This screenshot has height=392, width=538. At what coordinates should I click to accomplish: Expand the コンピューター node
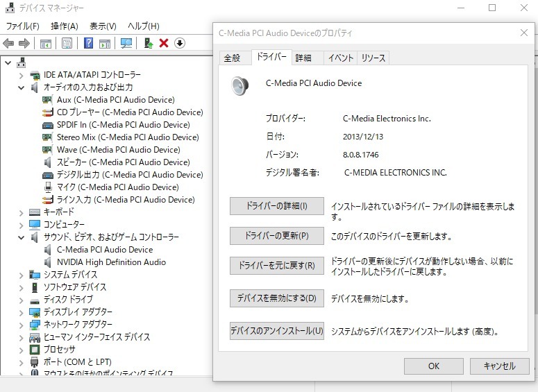(22, 225)
